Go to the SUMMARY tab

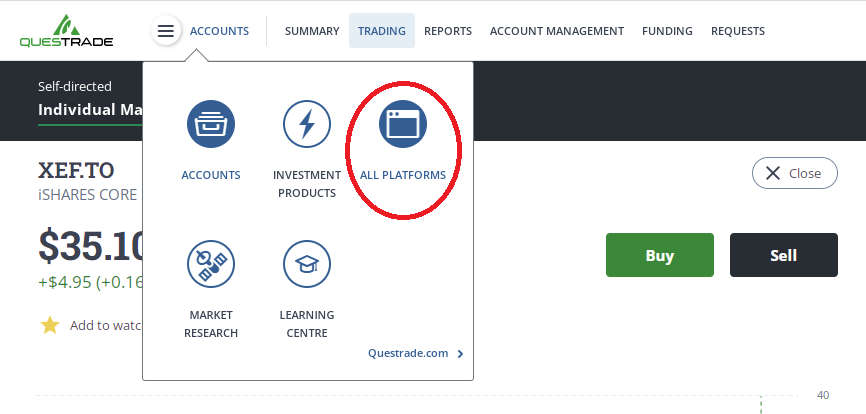(x=312, y=31)
